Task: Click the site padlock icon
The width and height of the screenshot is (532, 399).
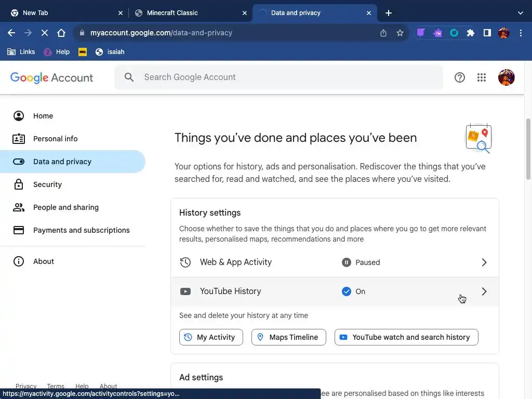Action: pos(82,33)
